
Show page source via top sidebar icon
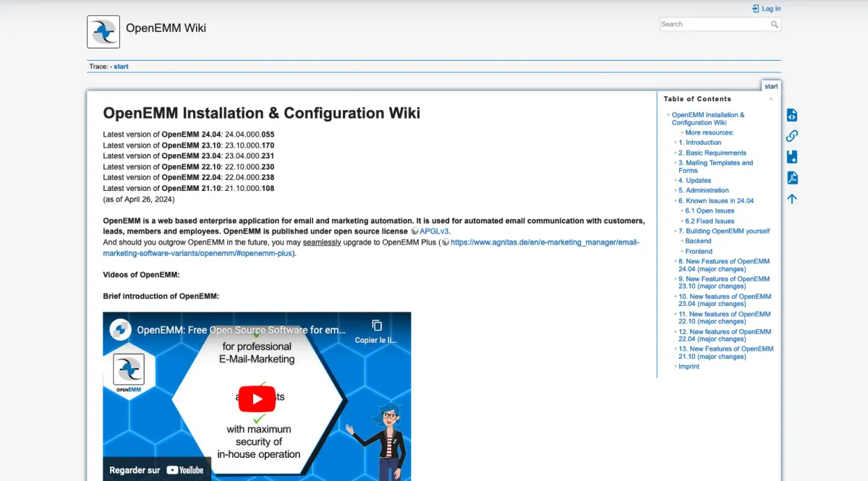tap(792, 115)
